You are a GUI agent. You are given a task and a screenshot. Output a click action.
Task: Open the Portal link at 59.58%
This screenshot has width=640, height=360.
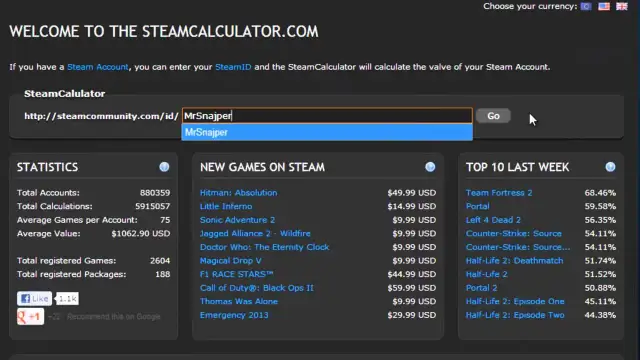click(478, 206)
